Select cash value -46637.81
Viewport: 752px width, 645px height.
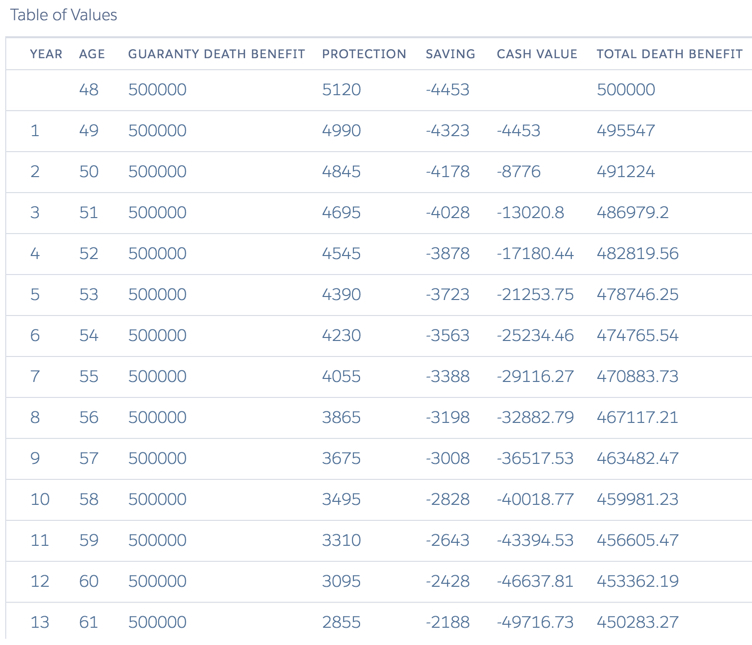tap(535, 582)
